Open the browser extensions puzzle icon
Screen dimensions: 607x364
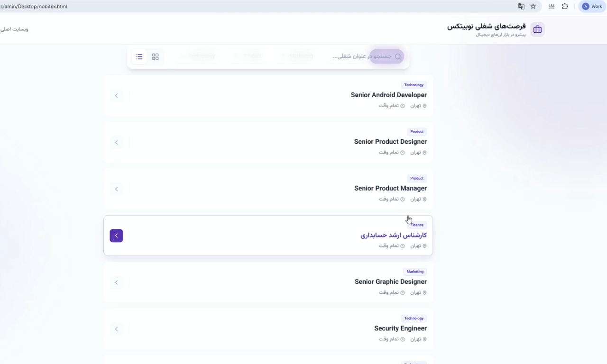[565, 7]
